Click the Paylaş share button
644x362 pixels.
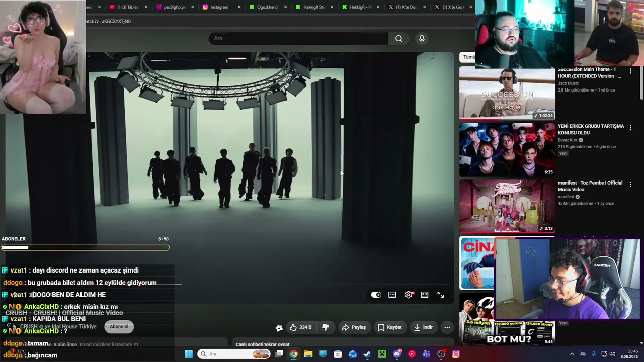pos(354,327)
